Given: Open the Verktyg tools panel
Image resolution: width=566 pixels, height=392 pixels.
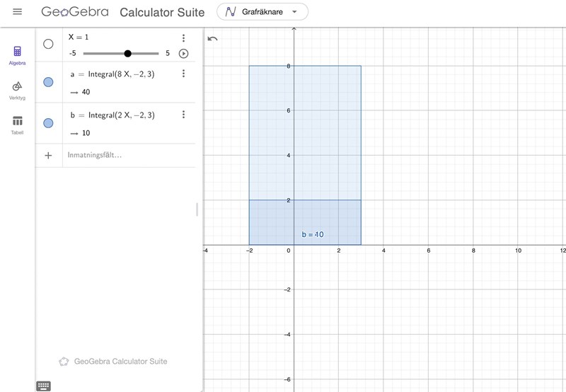Looking at the screenshot, I should pos(18,90).
